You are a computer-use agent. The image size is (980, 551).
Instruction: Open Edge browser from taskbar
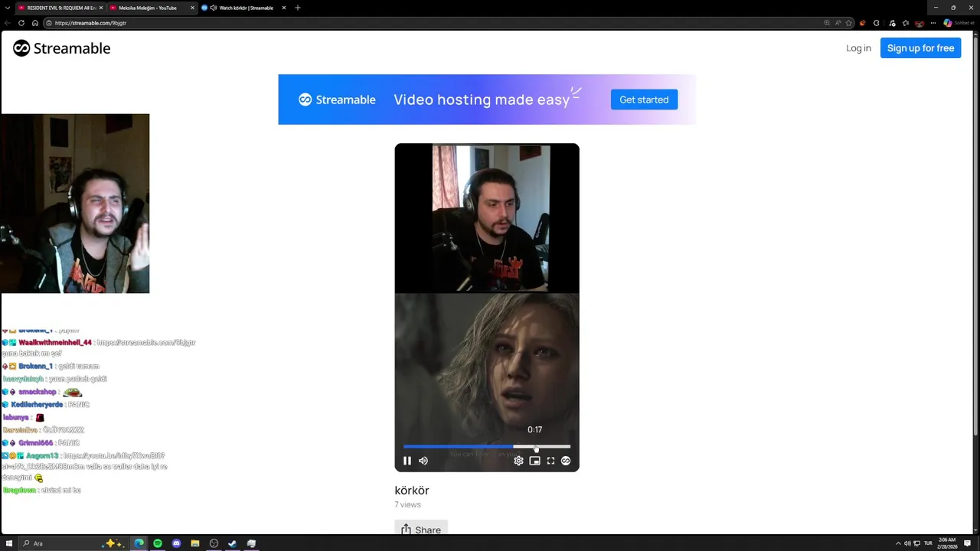(x=139, y=543)
